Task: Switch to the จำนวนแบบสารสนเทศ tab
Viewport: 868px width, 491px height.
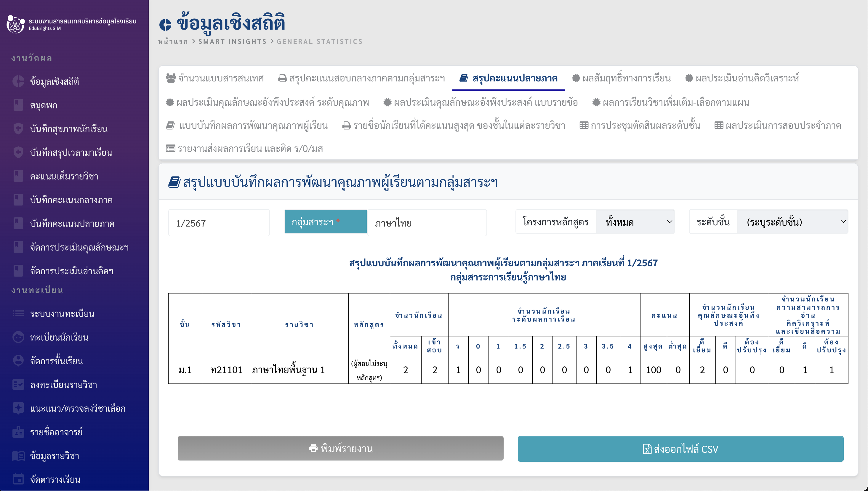Action: pos(215,78)
